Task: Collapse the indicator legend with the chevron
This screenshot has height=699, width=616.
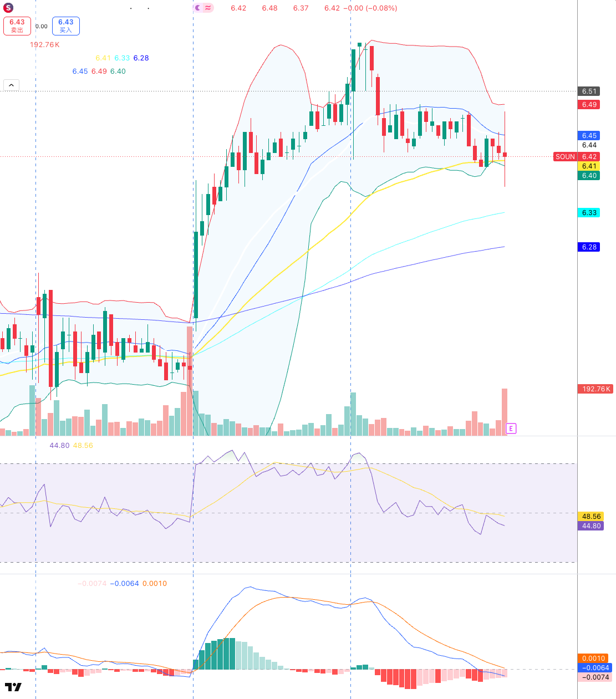Action: click(11, 85)
